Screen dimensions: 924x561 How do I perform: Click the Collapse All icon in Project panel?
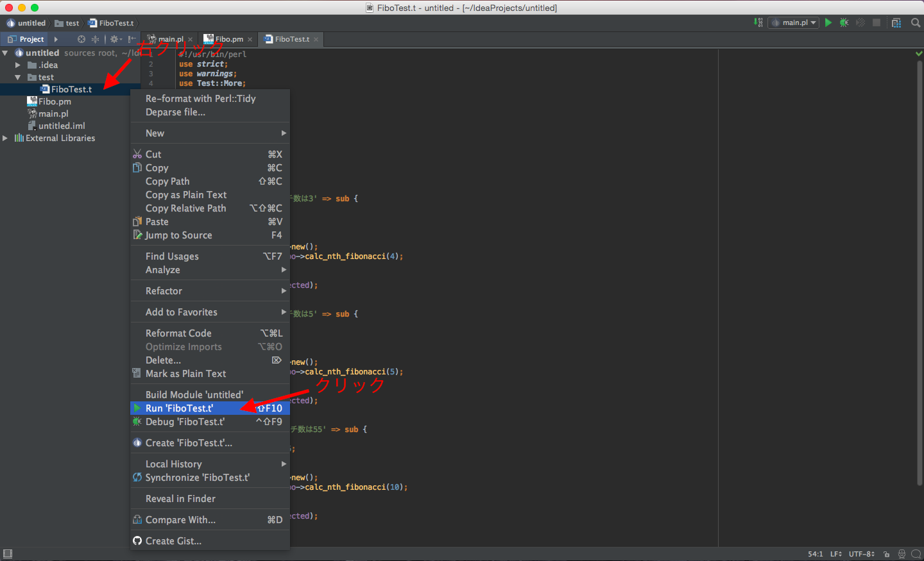95,39
